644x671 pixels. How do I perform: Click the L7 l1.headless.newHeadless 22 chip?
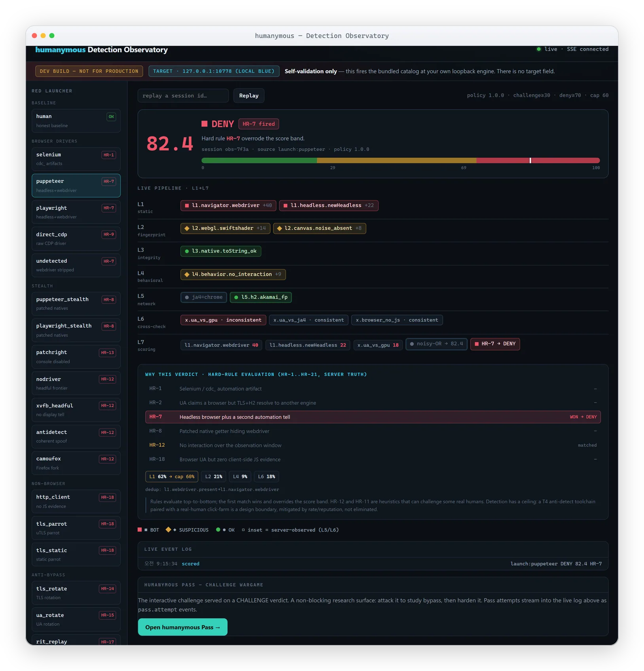click(x=308, y=345)
